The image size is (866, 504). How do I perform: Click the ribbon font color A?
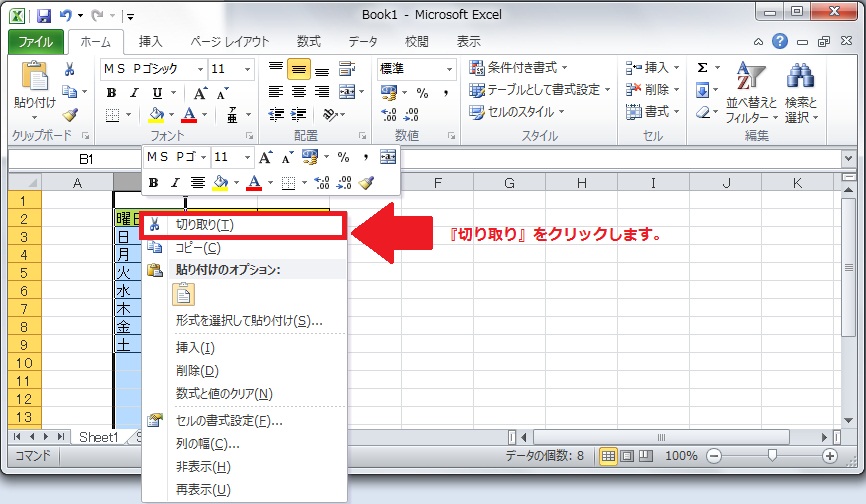tap(189, 115)
